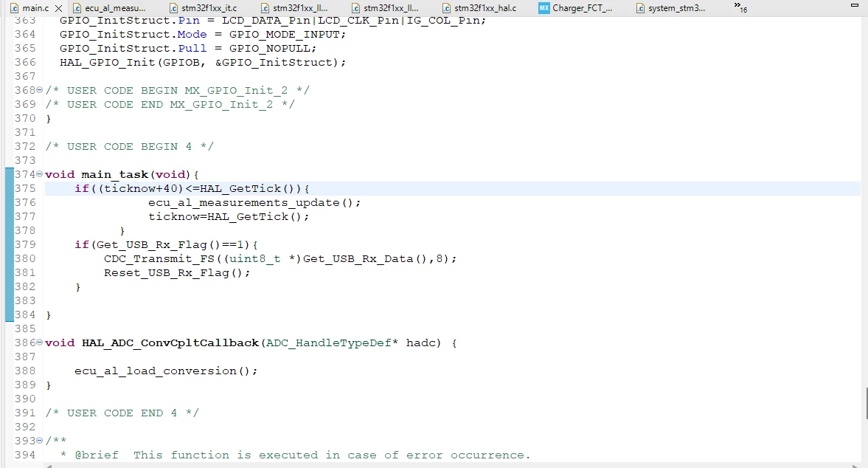
Task: Place cursor on HAL_GPIO_Init(GPIOB line
Action: point(203,63)
